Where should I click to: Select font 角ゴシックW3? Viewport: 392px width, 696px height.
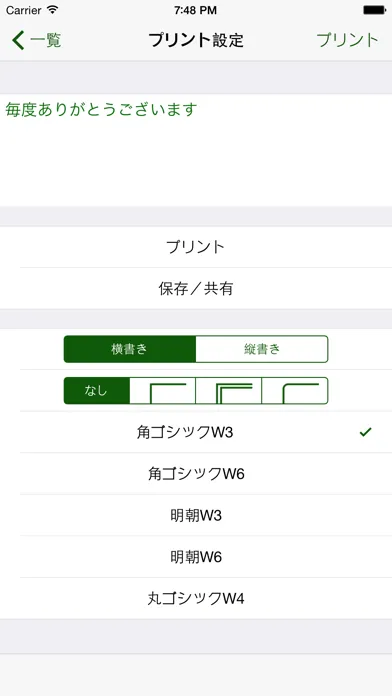(196, 432)
